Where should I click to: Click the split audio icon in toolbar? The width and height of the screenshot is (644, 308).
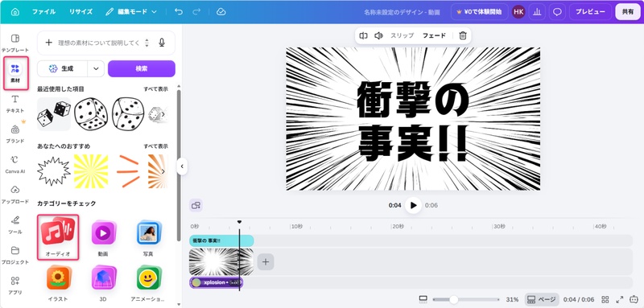[x=363, y=35]
